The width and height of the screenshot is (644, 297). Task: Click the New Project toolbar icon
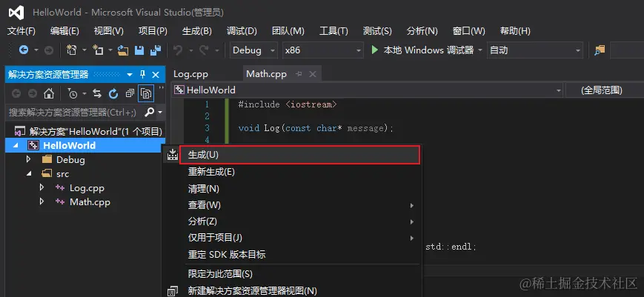[x=71, y=50]
